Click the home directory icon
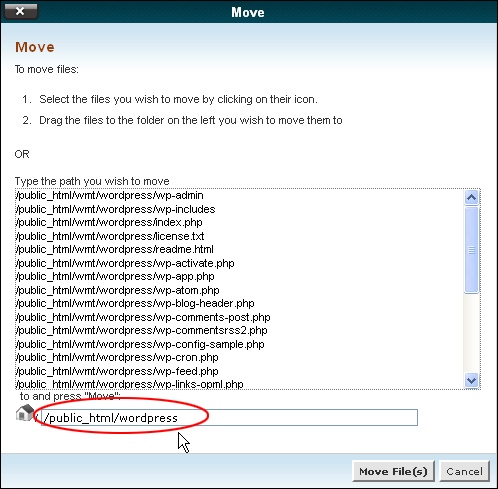Screen dimensions: 498x489 coord(25,413)
